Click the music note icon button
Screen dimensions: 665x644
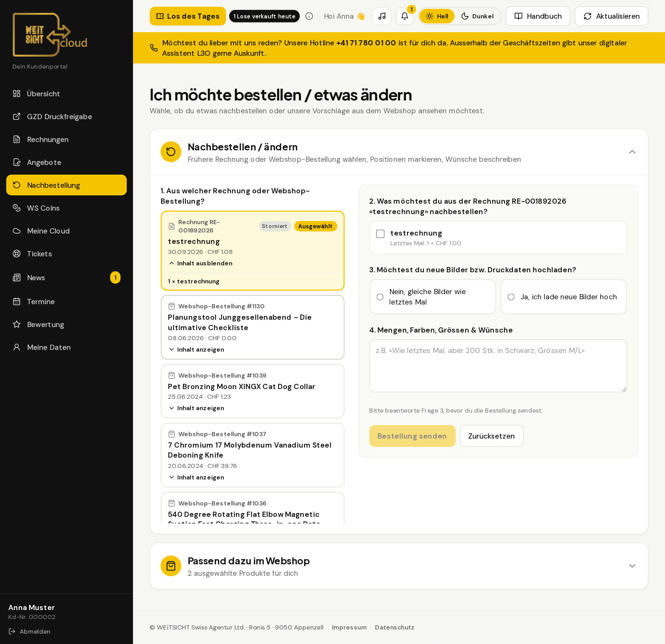(x=382, y=16)
